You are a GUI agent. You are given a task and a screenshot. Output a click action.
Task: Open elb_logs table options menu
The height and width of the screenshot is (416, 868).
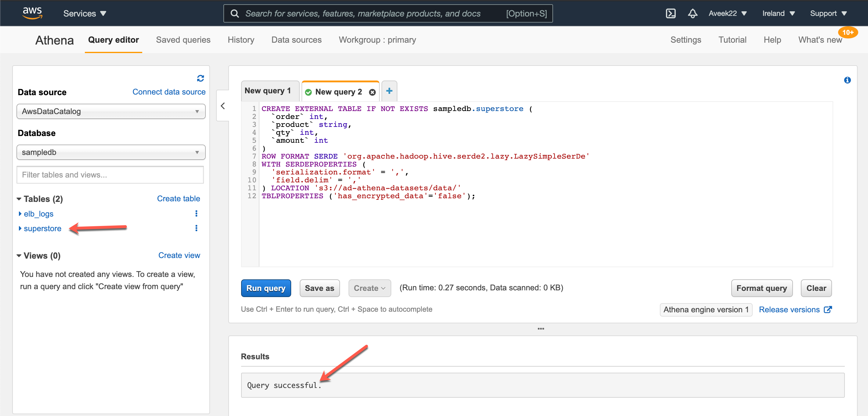[196, 213]
